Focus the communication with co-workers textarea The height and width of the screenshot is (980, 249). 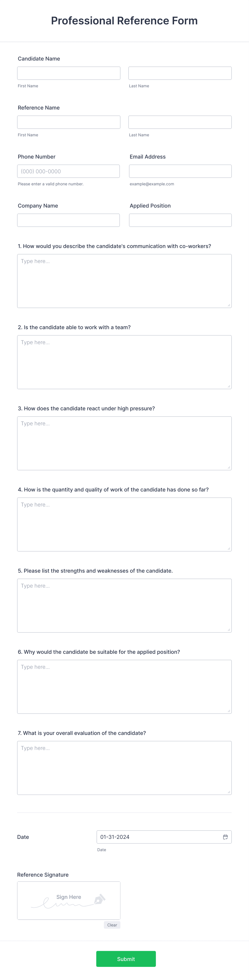tap(124, 281)
